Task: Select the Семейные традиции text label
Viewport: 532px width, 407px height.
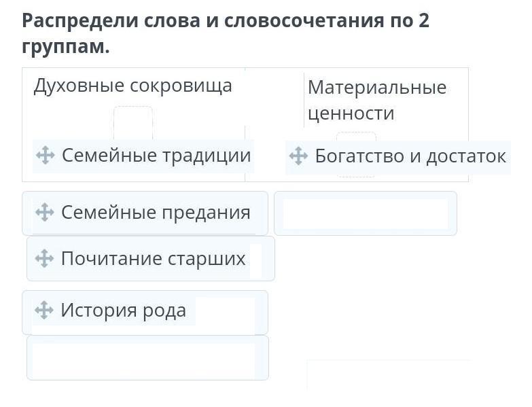Action: (156, 156)
